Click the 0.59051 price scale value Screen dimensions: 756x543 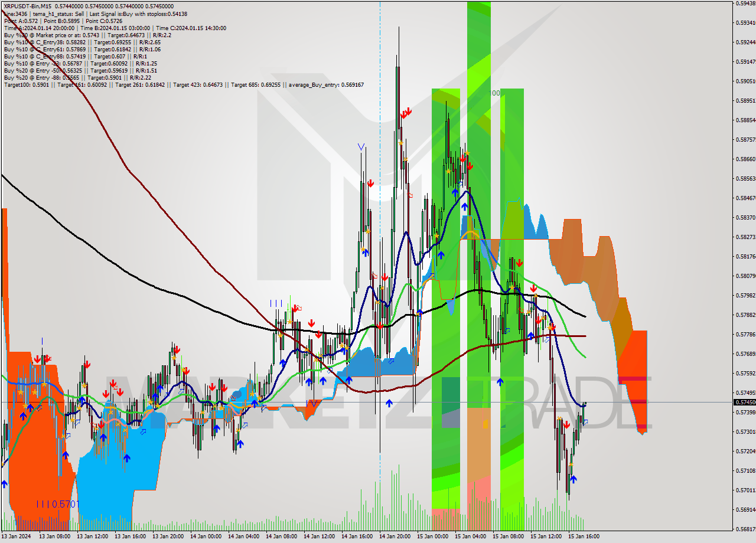[745, 81]
